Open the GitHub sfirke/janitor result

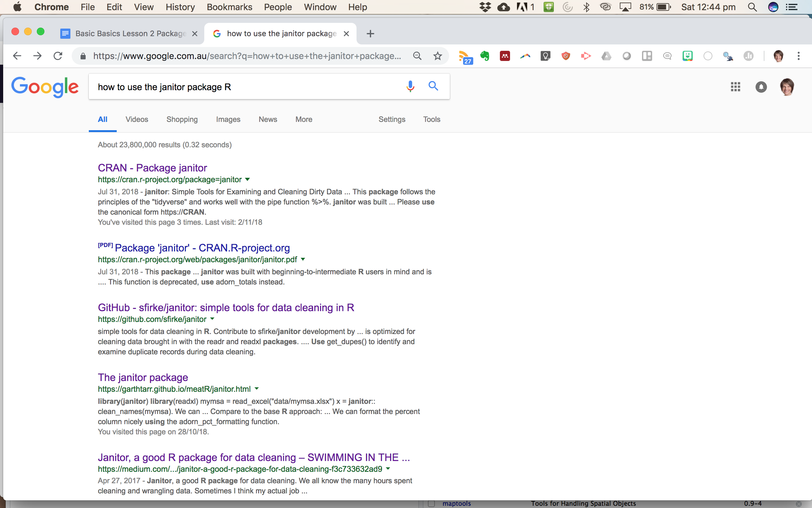coord(226,307)
